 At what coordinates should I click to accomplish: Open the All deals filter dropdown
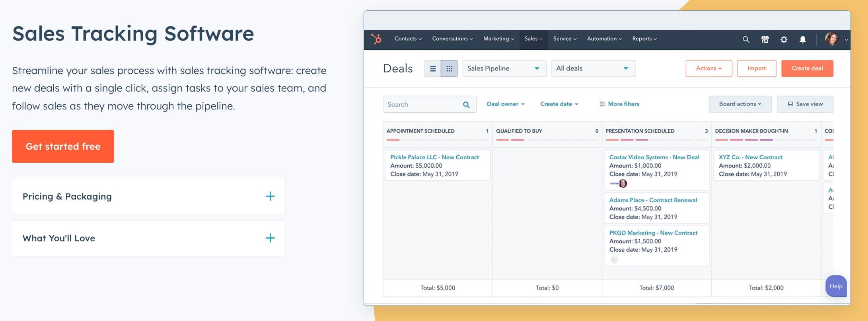click(593, 69)
